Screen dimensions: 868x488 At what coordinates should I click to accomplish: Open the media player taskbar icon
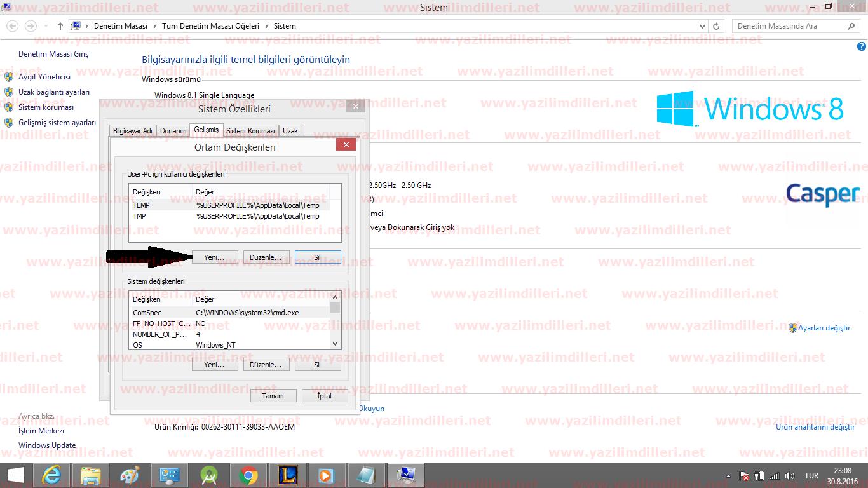click(326, 475)
